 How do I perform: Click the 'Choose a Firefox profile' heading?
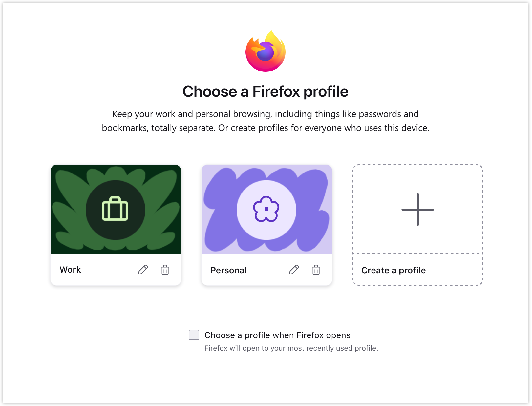[265, 92]
